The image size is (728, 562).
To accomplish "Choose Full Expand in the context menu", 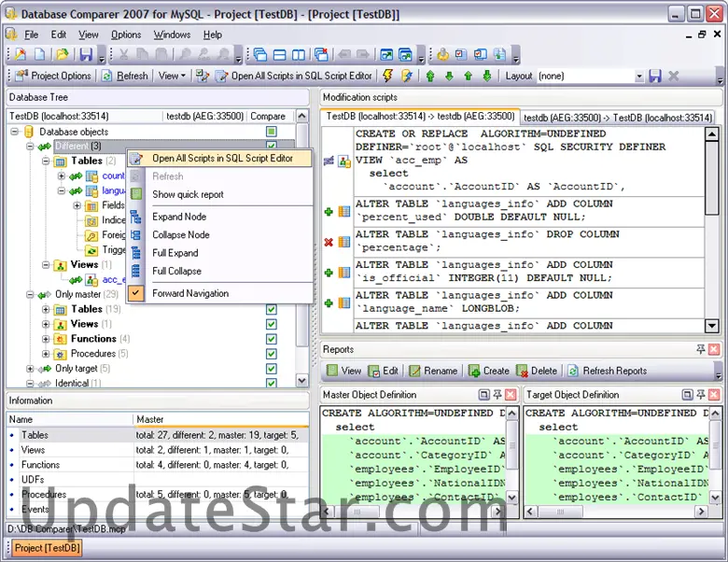I will [x=175, y=253].
